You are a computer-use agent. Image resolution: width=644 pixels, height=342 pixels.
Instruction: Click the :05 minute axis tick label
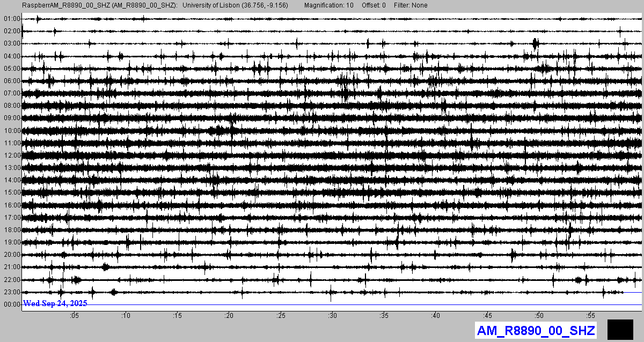(x=74, y=316)
